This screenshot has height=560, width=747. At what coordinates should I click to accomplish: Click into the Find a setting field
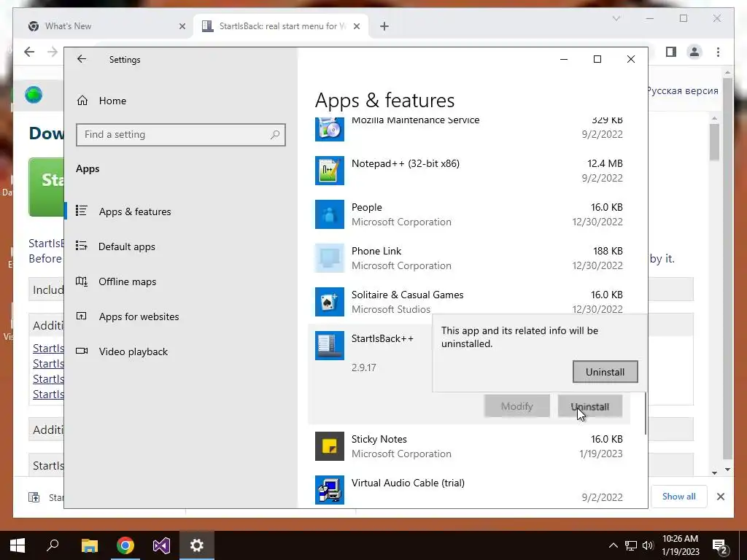(x=181, y=135)
